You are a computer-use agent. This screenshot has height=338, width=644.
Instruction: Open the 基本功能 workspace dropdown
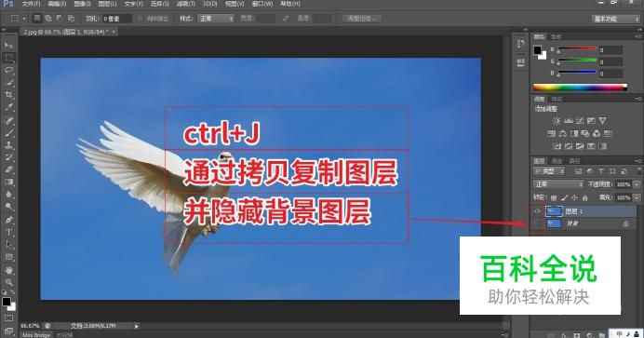[x=616, y=19]
